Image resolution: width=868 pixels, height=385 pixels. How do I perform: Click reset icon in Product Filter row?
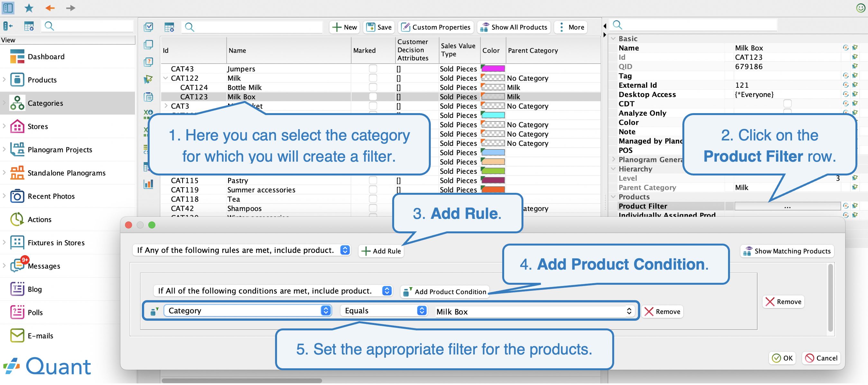(x=846, y=206)
